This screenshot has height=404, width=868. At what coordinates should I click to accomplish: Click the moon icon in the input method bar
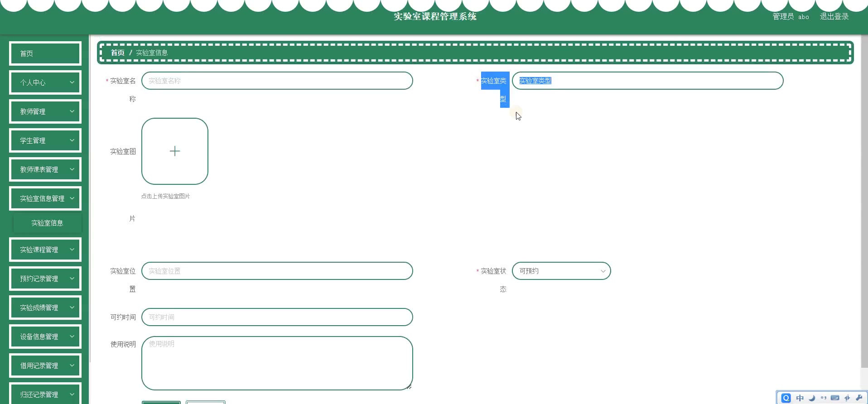[812, 398]
